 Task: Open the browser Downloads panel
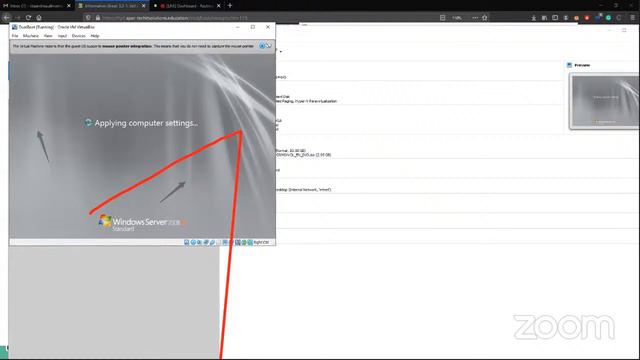pyautogui.click(x=533, y=18)
